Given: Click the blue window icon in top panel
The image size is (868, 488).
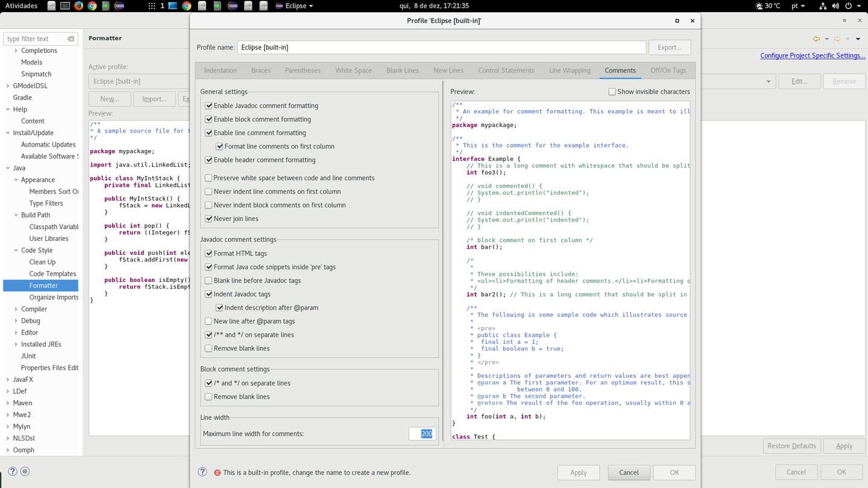Looking at the screenshot, I should (173, 6).
